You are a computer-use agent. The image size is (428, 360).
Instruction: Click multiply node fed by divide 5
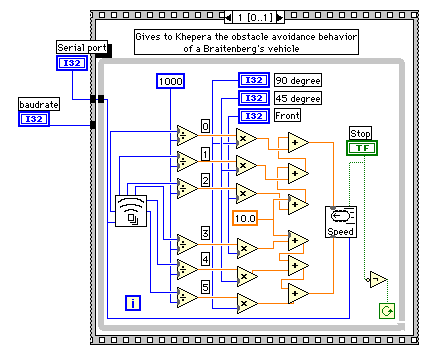(247, 303)
